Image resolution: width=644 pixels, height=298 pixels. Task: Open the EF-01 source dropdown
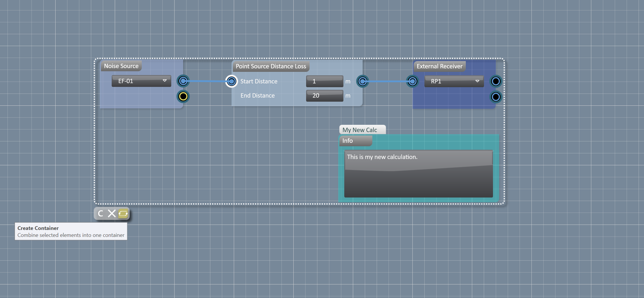click(x=141, y=81)
